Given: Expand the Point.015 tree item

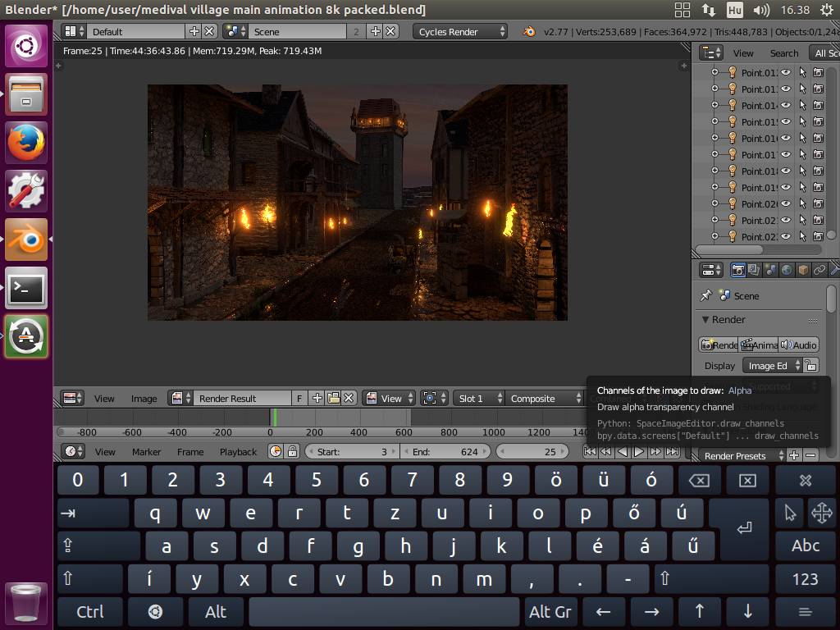Looking at the screenshot, I should 714,121.
